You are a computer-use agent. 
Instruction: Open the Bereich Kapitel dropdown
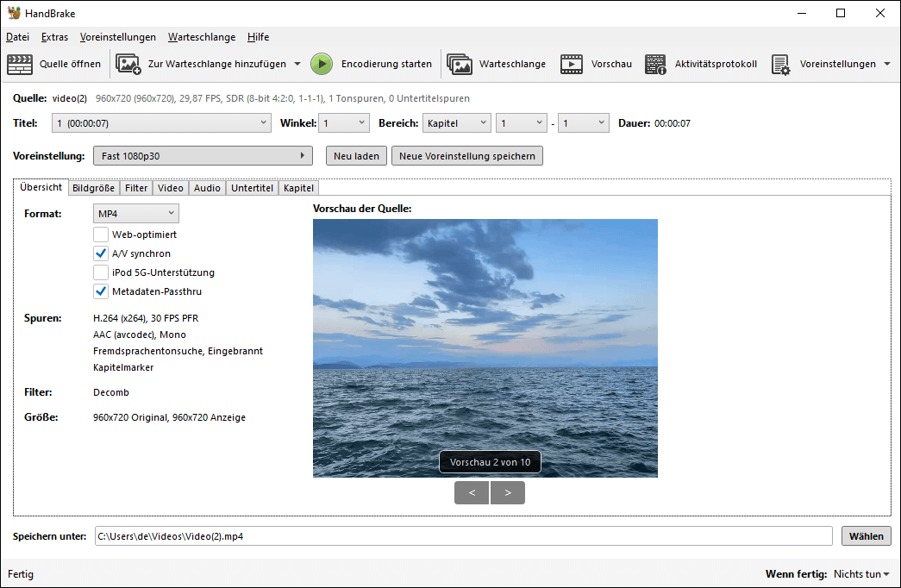[x=457, y=123]
